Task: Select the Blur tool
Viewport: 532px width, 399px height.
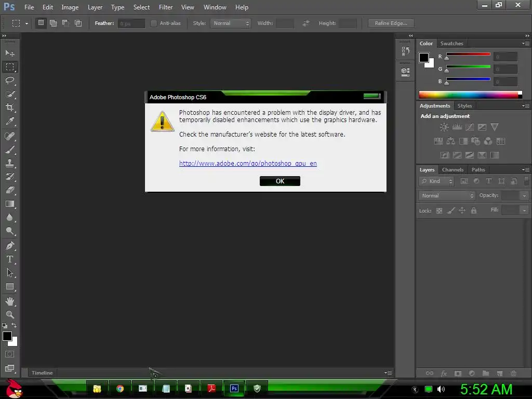Action: (10, 218)
